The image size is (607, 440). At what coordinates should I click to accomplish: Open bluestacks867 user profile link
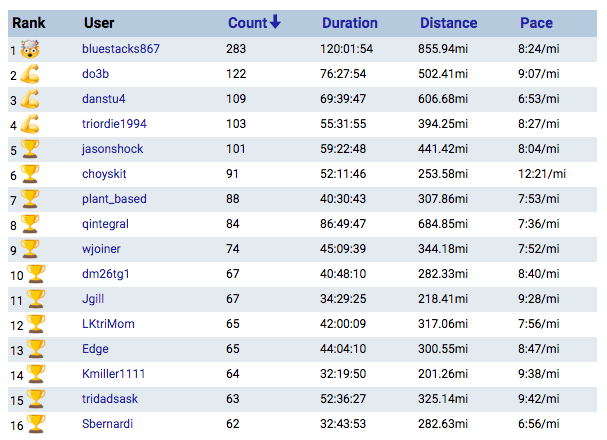coord(121,48)
